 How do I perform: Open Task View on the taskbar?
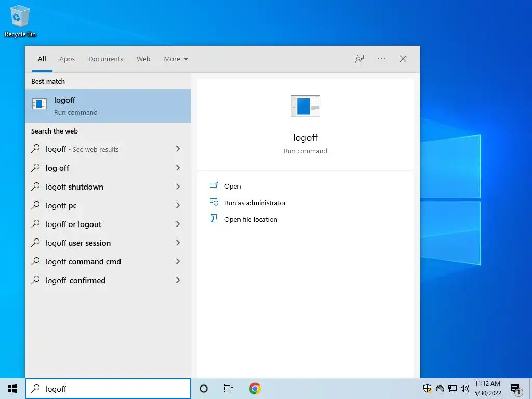tap(229, 389)
